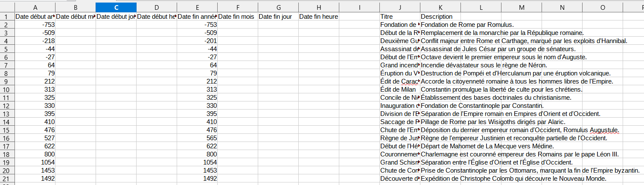Click description about Christophe Colomb
The image size is (644, 185).
tap(514, 179)
